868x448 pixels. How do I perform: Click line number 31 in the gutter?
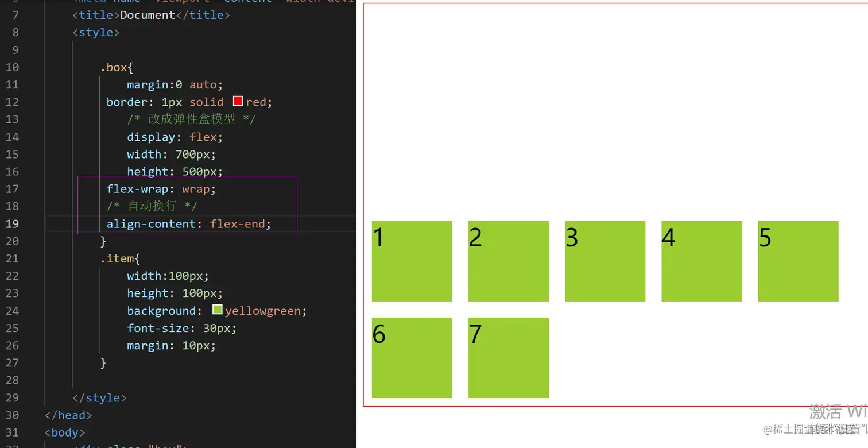[x=12, y=432]
